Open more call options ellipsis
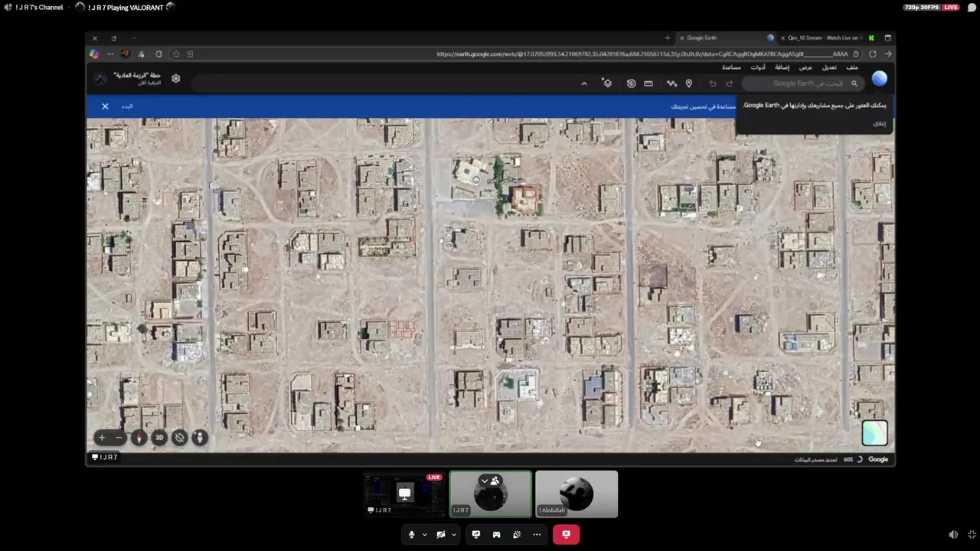Viewport: 980px width, 551px height. pos(537,534)
